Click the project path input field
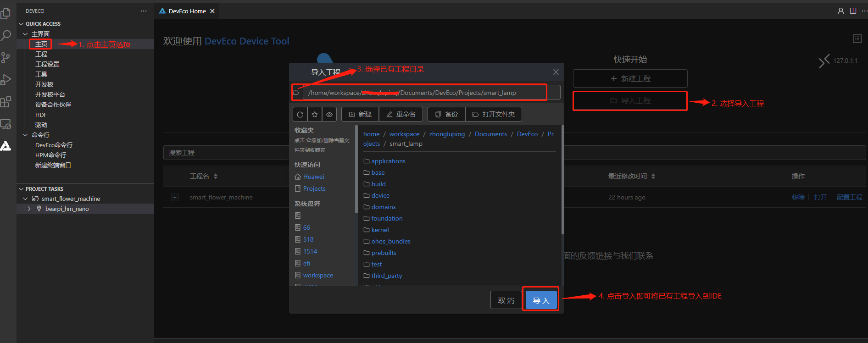The height and width of the screenshot is (343, 868). pos(431,93)
